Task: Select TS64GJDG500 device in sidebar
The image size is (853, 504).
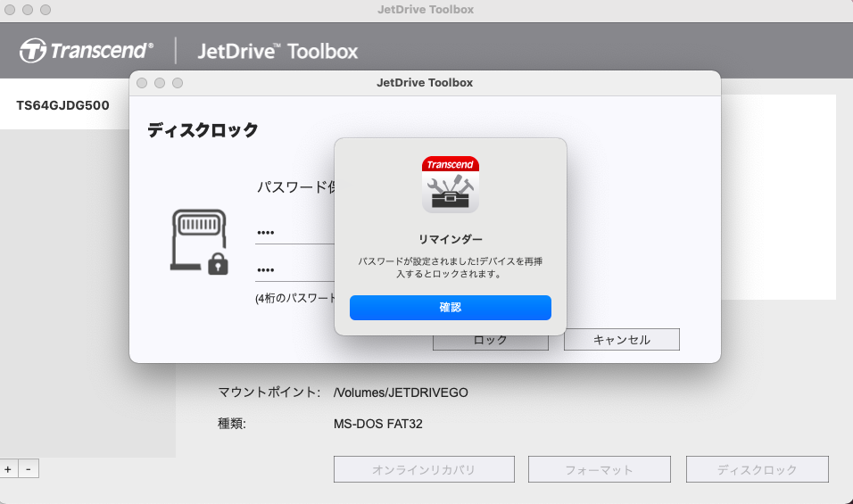Action: point(63,105)
